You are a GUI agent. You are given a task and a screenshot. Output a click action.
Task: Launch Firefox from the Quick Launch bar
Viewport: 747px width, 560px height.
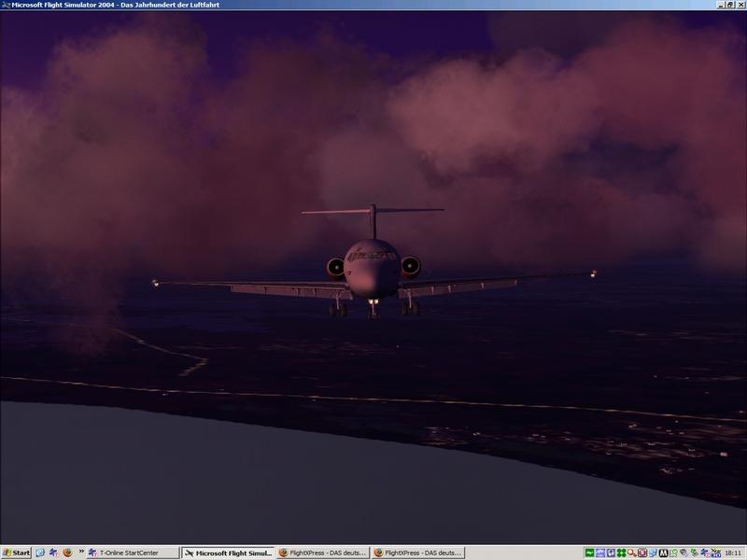point(67,553)
